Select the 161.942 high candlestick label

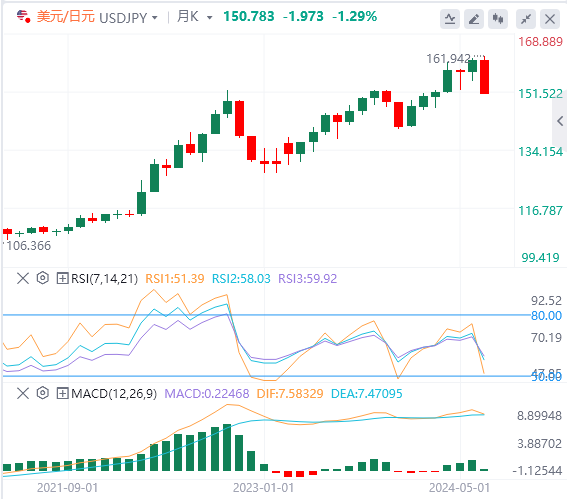click(448, 59)
